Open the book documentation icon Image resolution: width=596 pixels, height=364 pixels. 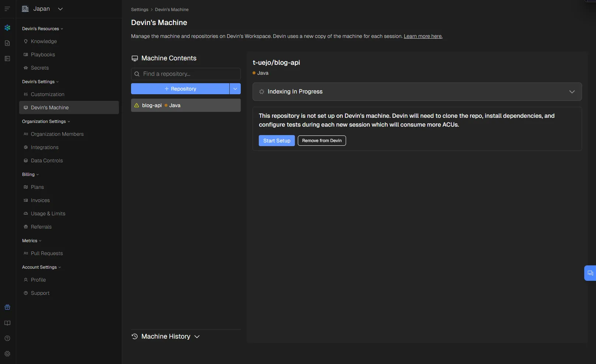click(x=7, y=323)
